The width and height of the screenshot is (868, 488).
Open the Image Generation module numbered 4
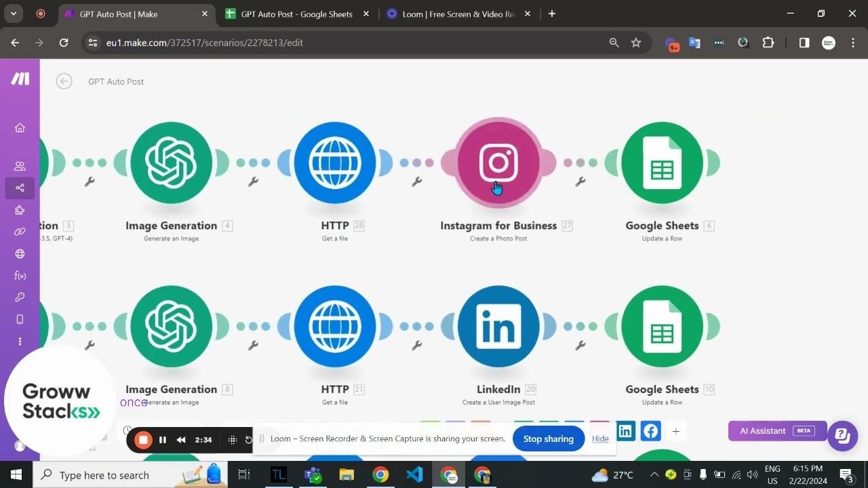click(172, 163)
